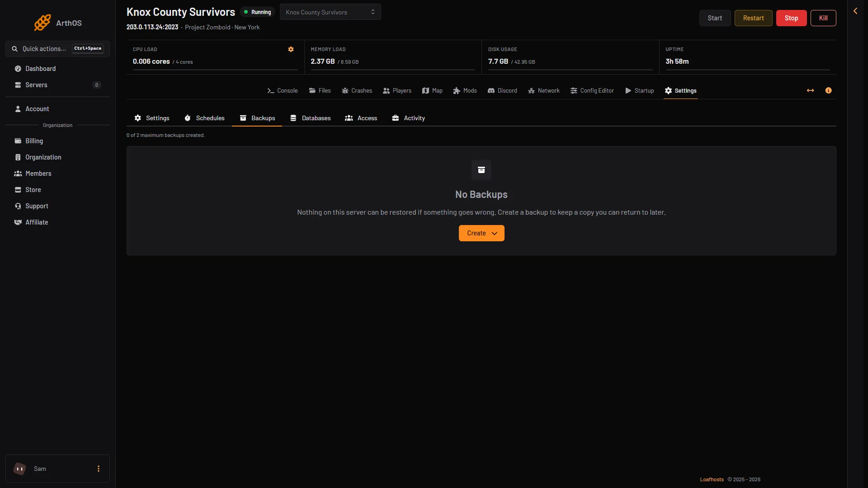Screen dimensions: 868x488
Task: Open the CPU load settings gear icon
Action: [x=291, y=49]
